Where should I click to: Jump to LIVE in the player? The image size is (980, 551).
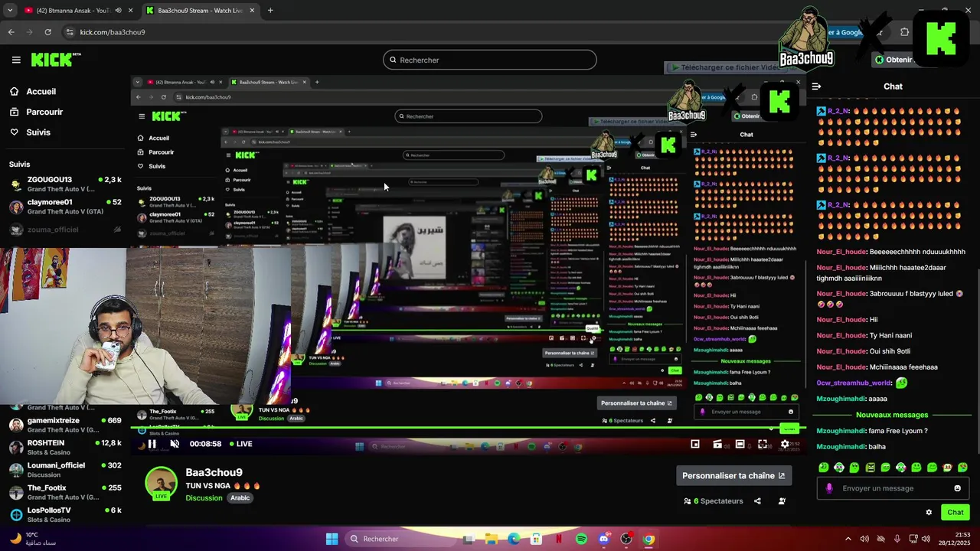pyautogui.click(x=240, y=444)
